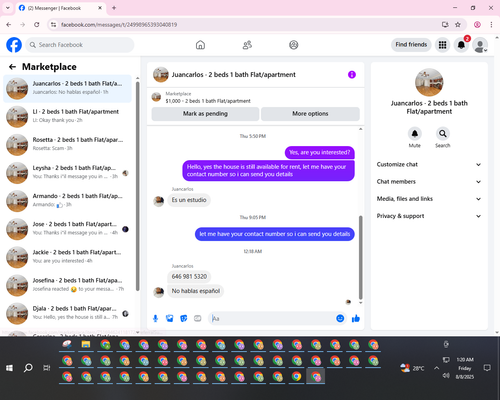The height and width of the screenshot is (400, 500).
Task: Open the Jose conversation
Action: point(67,229)
